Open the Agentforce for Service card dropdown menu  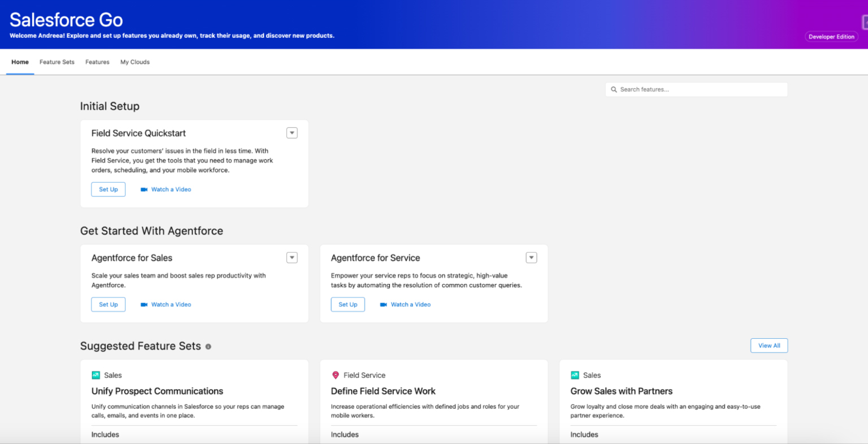(x=532, y=257)
